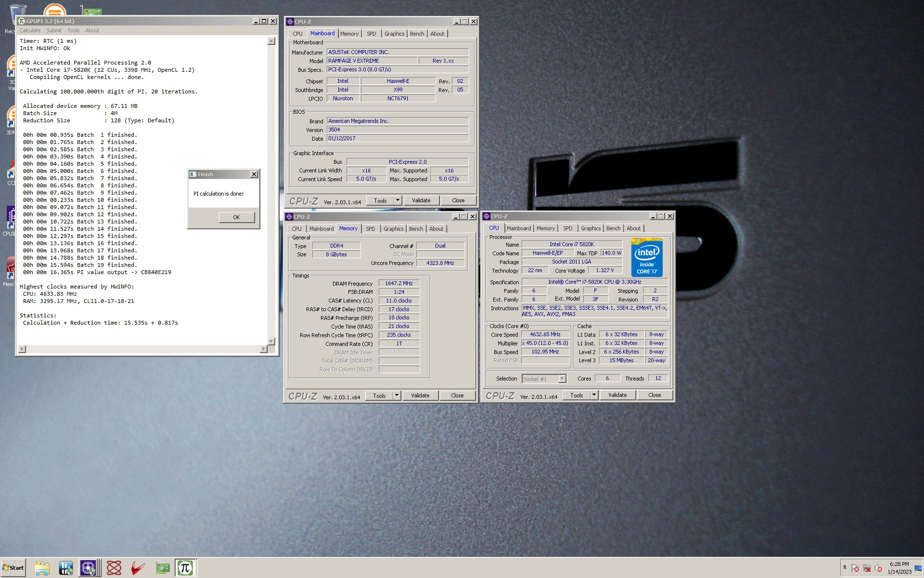Click GPUPI vertical scrollbar up arrow
The width and height of the screenshot is (924, 578).
271,41
